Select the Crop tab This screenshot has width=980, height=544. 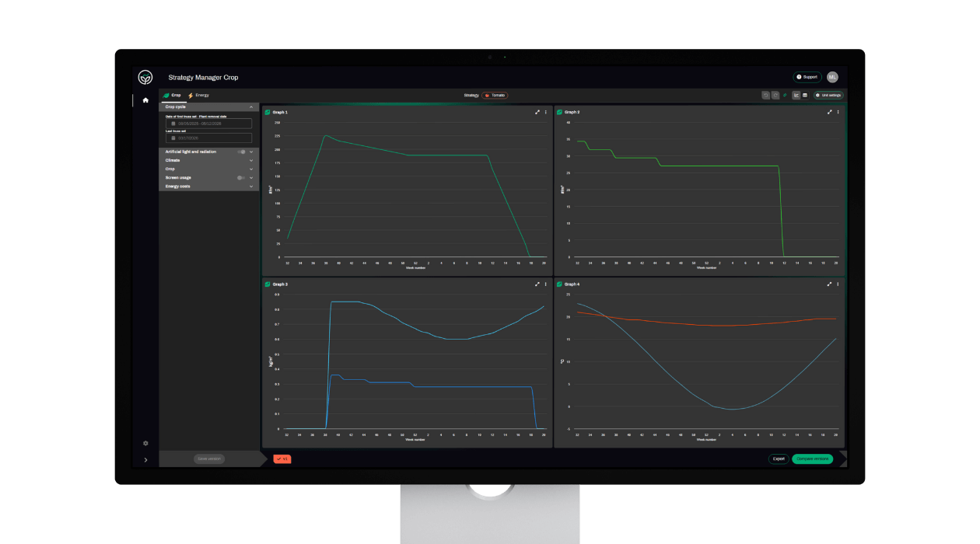pos(172,95)
